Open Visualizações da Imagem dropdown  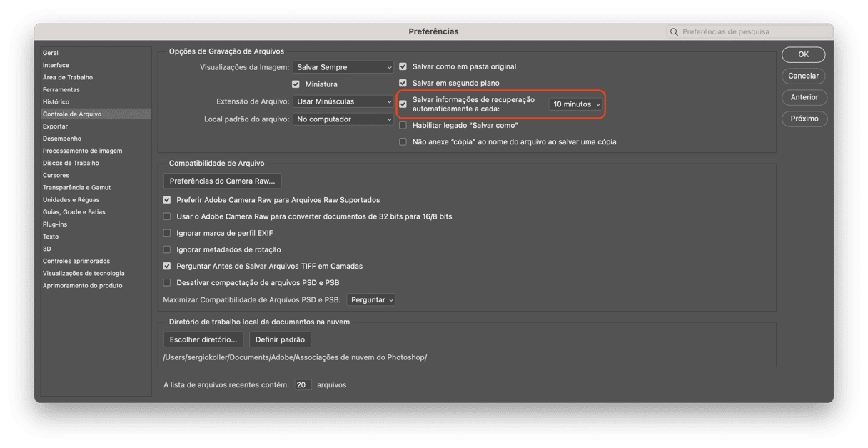pos(343,67)
